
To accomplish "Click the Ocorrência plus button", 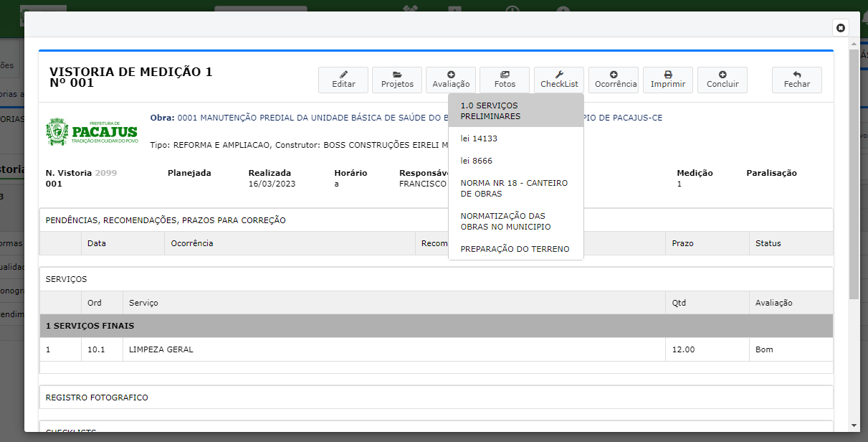I will (x=614, y=80).
